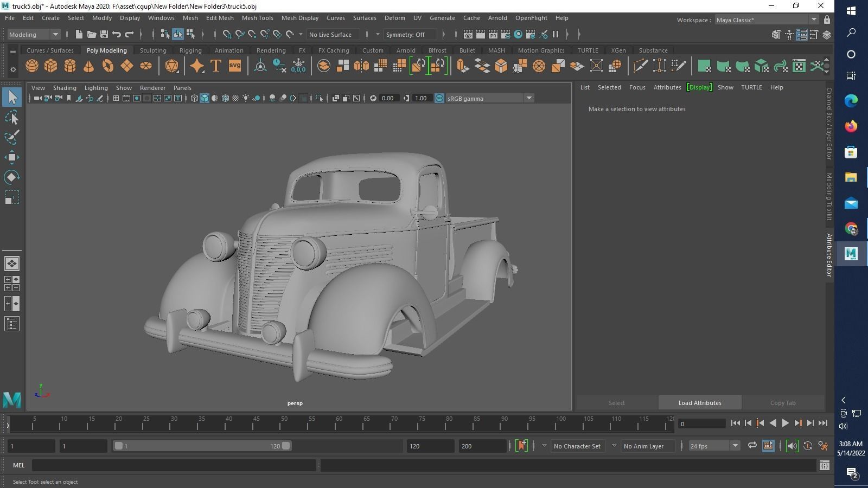The width and height of the screenshot is (868, 488).
Task: Click the polygon Type text tool icon
Action: coord(215,66)
